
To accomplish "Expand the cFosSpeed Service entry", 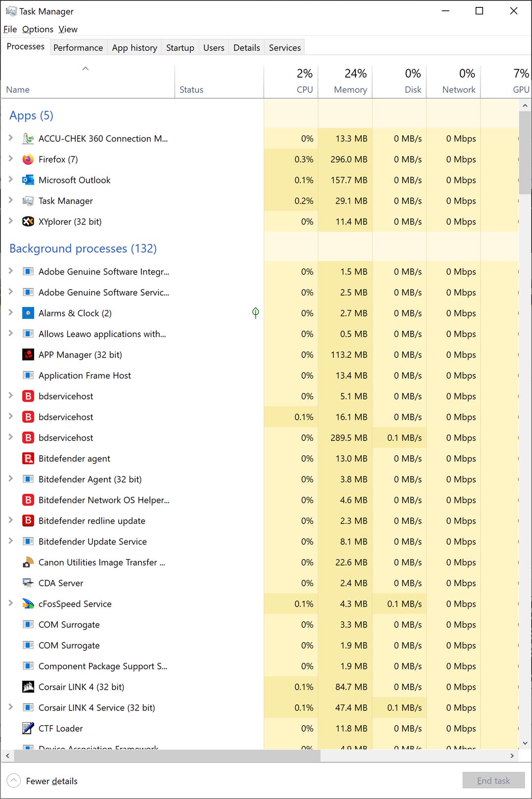I will point(11,603).
